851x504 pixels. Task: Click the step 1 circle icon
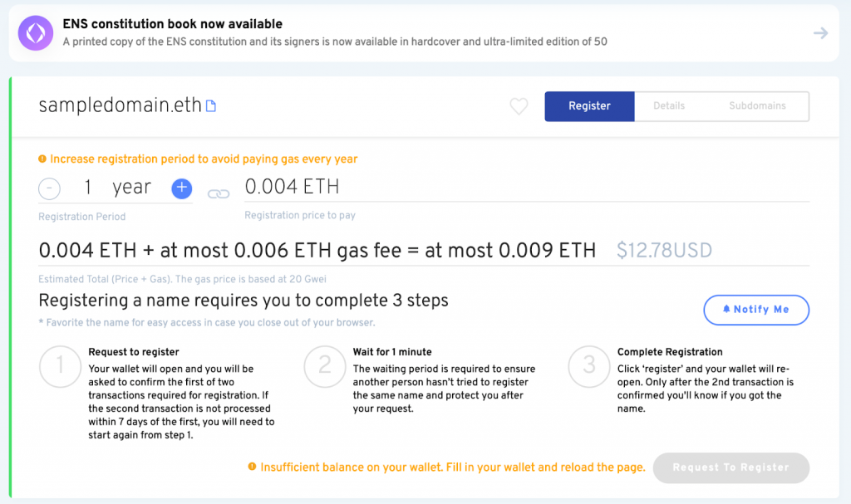click(59, 367)
